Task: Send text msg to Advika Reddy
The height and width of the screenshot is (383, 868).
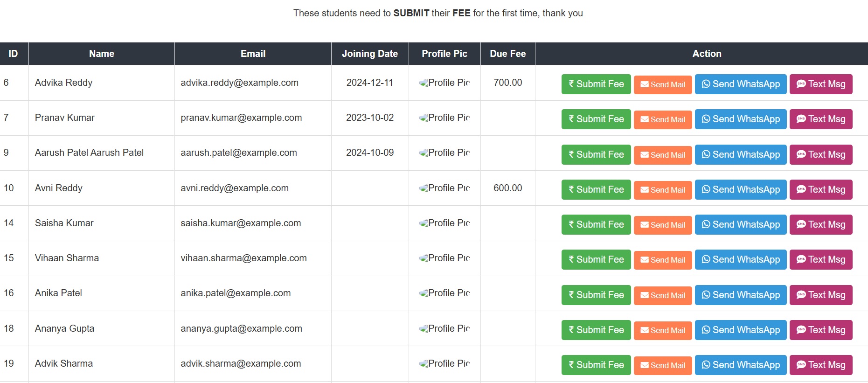Action: (821, 84)
